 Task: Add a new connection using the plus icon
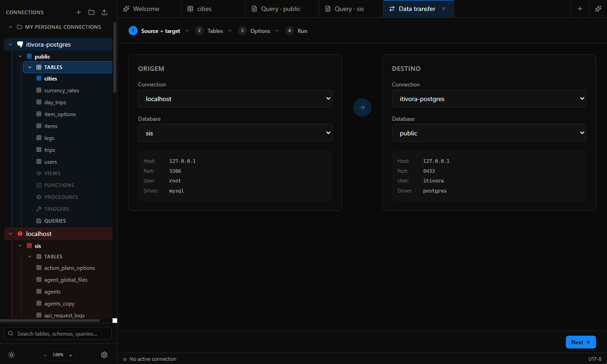(x=78, y=12)
